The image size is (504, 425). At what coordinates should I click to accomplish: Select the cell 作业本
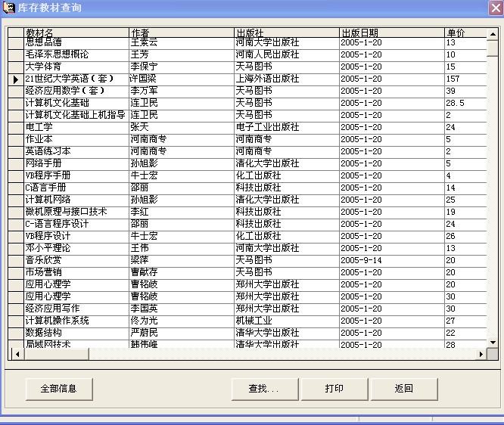(76, 139)
